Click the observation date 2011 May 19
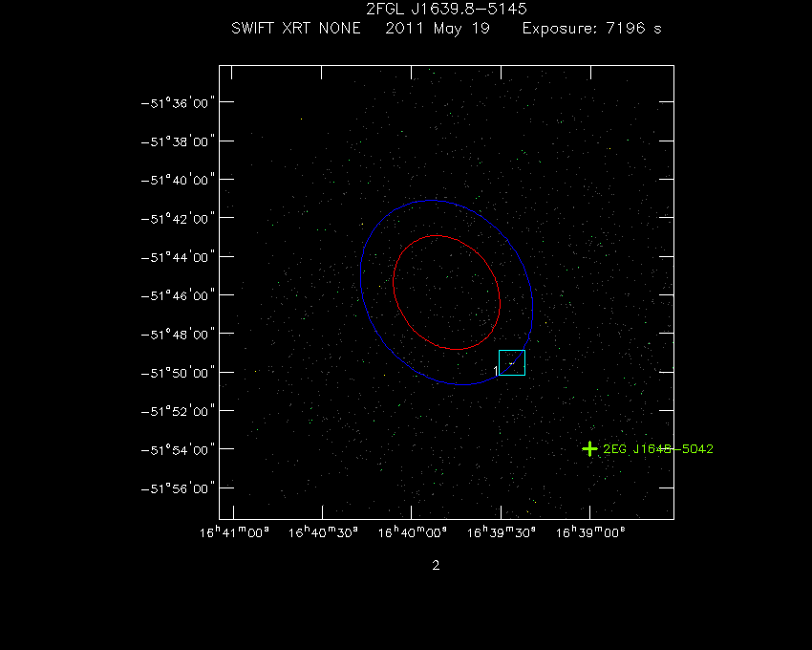 pyautogui.click(x=438, y=29)
